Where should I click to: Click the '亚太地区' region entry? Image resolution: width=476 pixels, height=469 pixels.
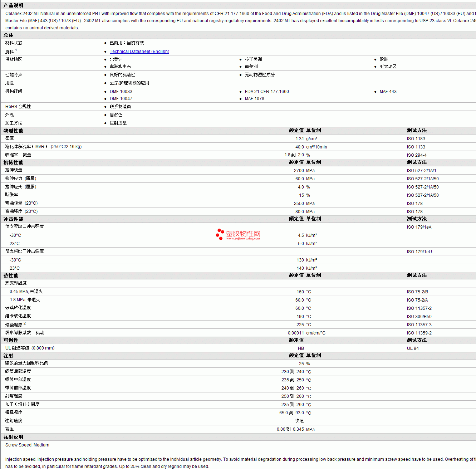(x=388, y=67)
